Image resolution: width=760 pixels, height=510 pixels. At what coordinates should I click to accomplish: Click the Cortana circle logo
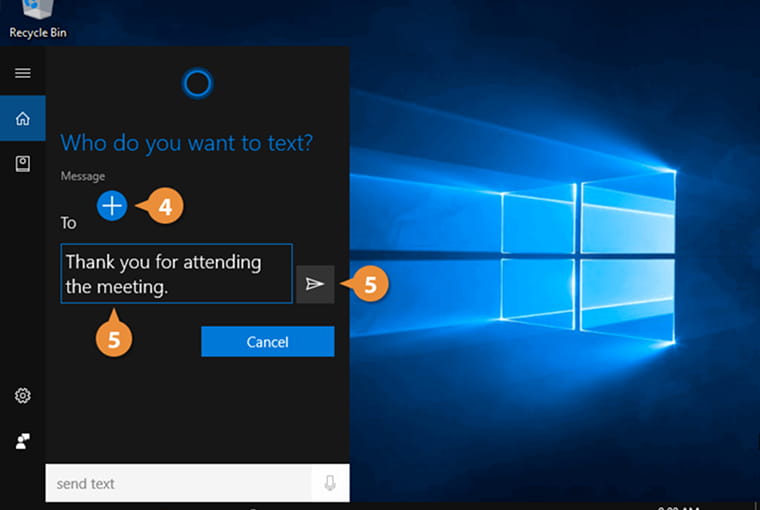coord(197,83)
